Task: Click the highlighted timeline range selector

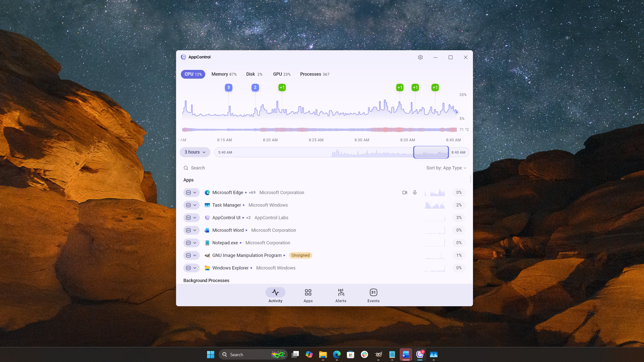Action: pos(431,152)
